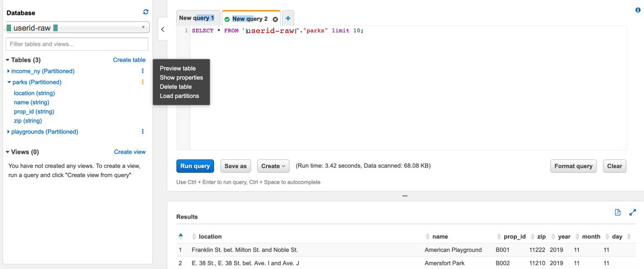
Task: Open the Create dropdown button
Action: (x=273, y=166)
